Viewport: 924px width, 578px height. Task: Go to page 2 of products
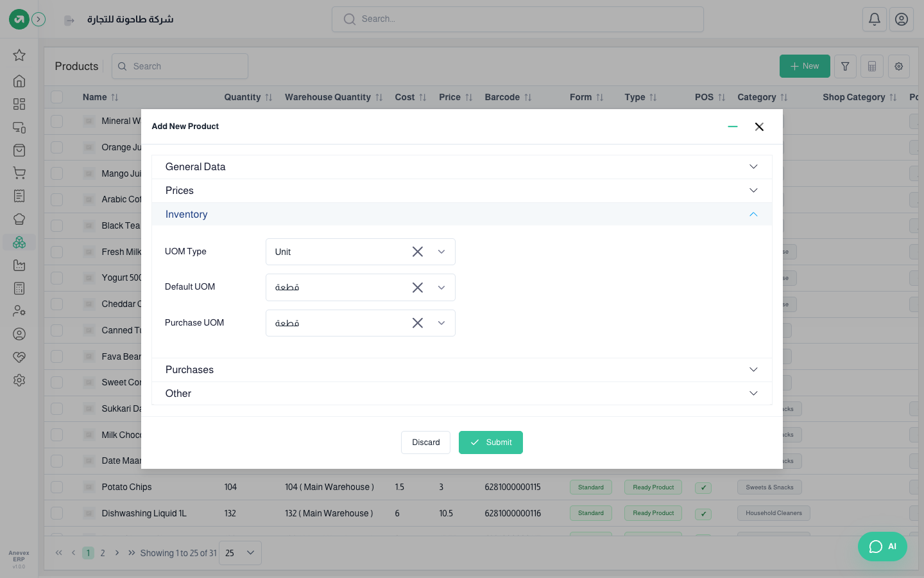[x=103, y=553]
